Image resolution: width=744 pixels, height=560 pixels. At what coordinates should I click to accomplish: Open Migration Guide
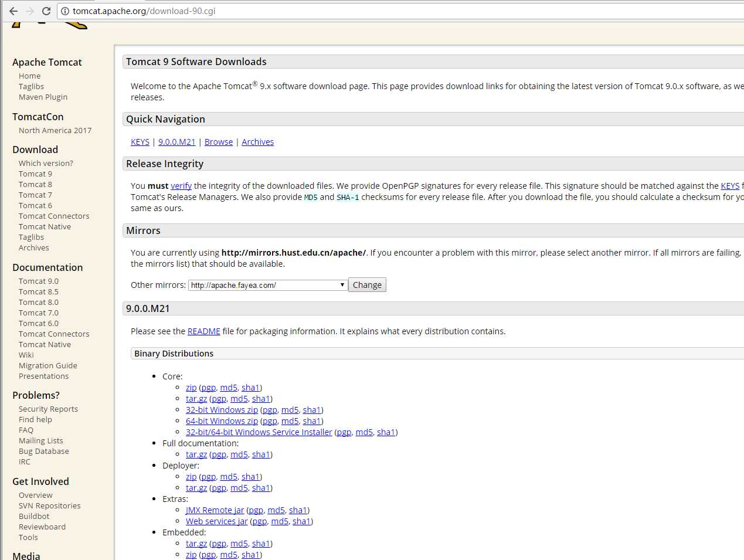pyautogui.click(x=47, y=366)
